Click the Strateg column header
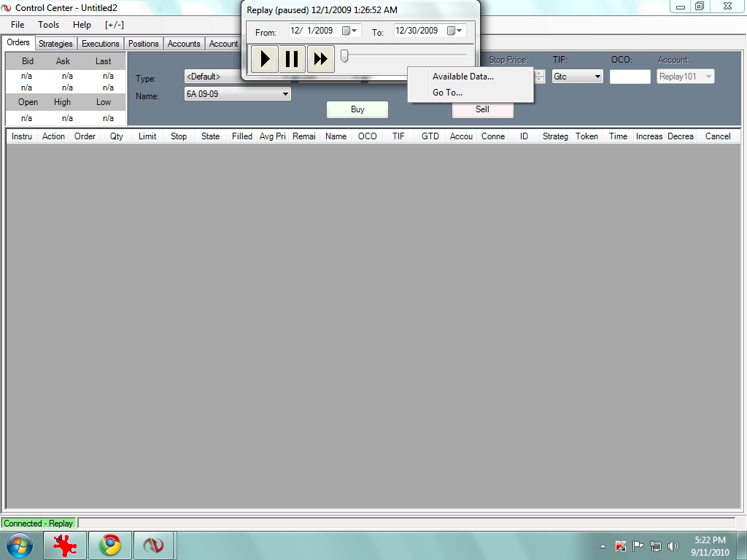The width and height of the screenshot is (747, 560). tap(555, 136)
